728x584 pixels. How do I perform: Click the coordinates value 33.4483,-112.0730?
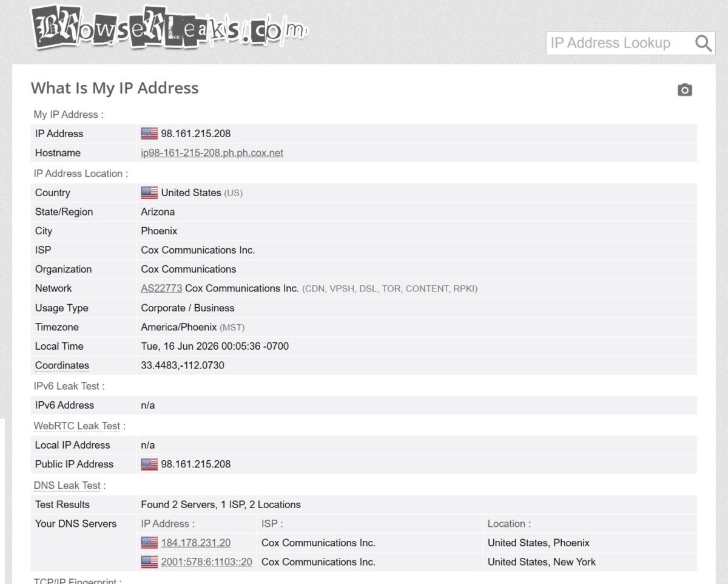183,365
